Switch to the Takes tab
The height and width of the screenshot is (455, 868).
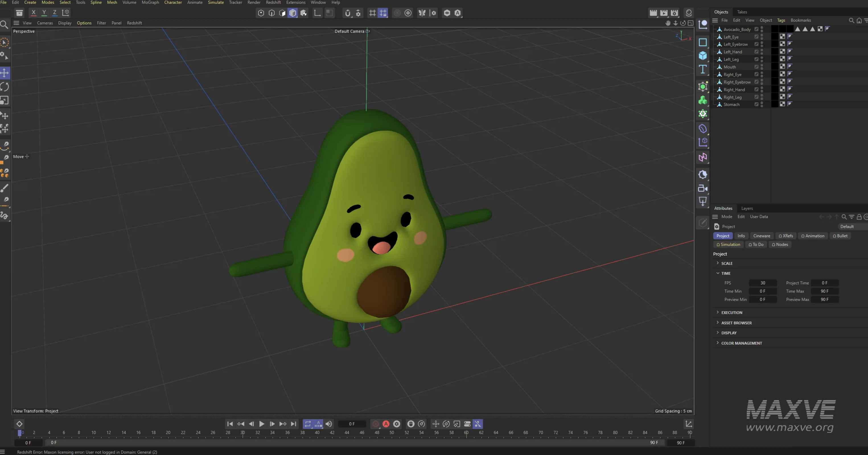pos(742,12)
